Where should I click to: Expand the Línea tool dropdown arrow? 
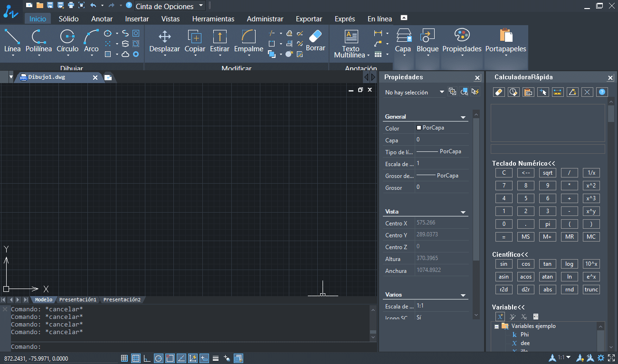click(12, 55)
